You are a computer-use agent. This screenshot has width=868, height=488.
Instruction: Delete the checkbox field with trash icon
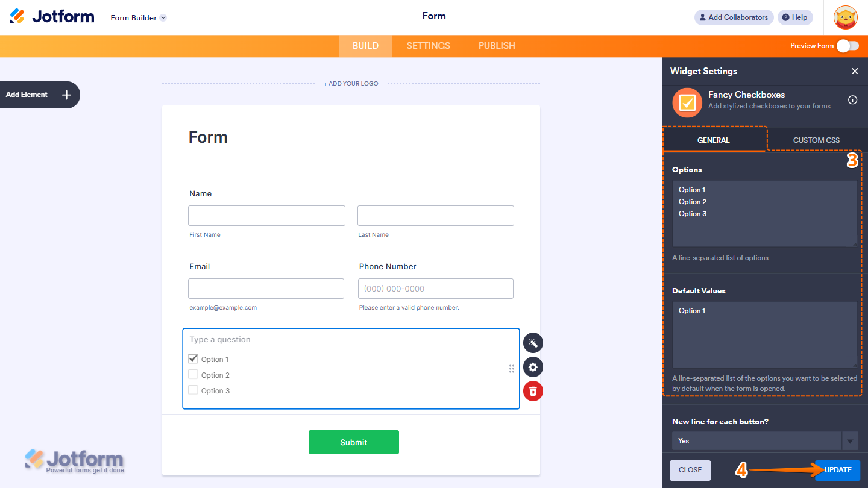pos(533,391)
